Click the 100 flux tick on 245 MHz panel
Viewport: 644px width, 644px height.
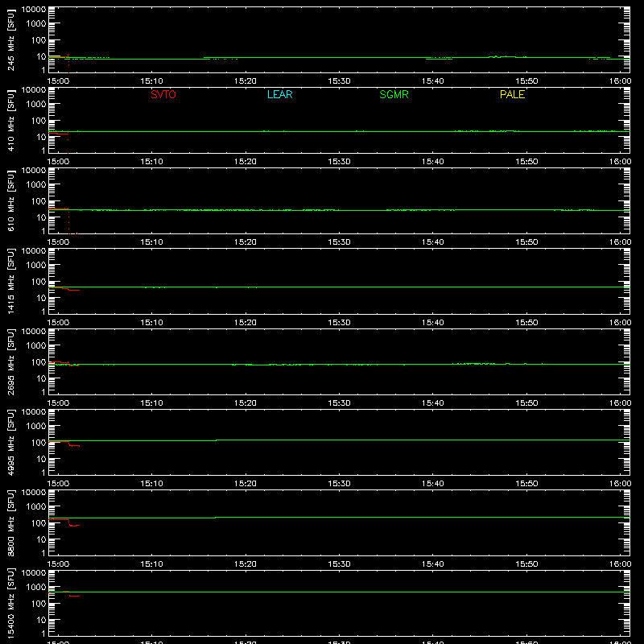39,40
